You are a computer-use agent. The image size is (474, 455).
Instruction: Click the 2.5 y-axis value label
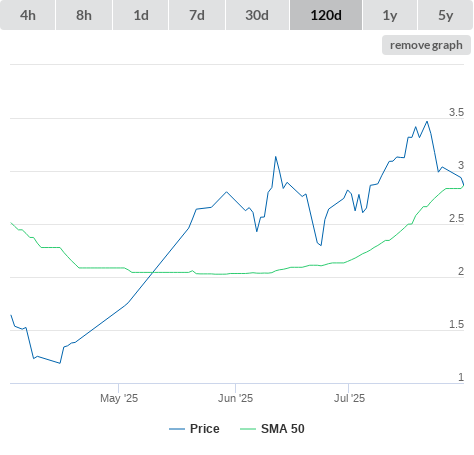[x=456, y=218]
